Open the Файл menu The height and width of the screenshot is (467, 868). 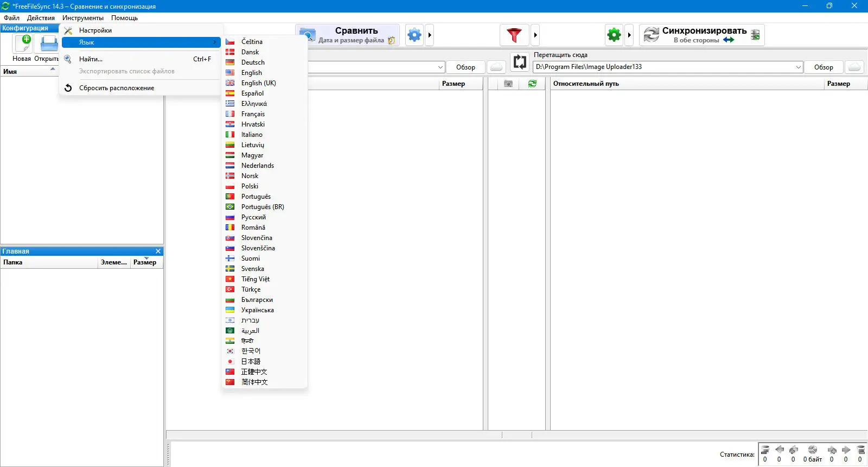(x=12, y=18)
